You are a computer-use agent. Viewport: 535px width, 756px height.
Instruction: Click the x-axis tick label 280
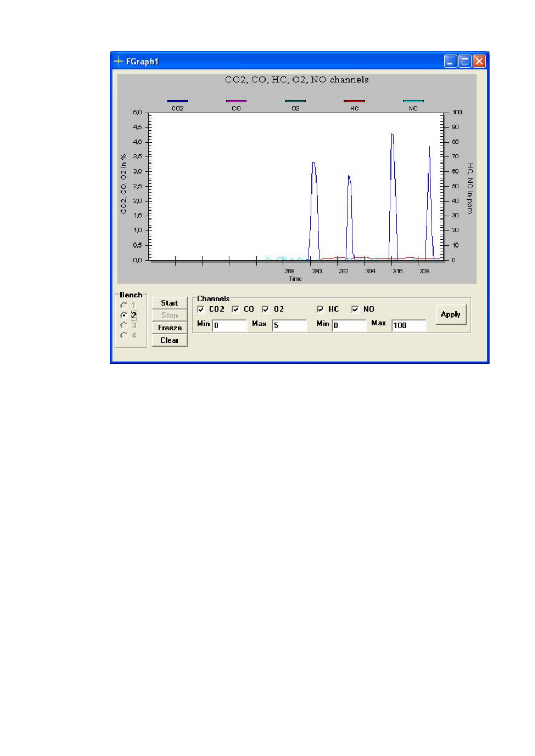[x=317, y=271]
